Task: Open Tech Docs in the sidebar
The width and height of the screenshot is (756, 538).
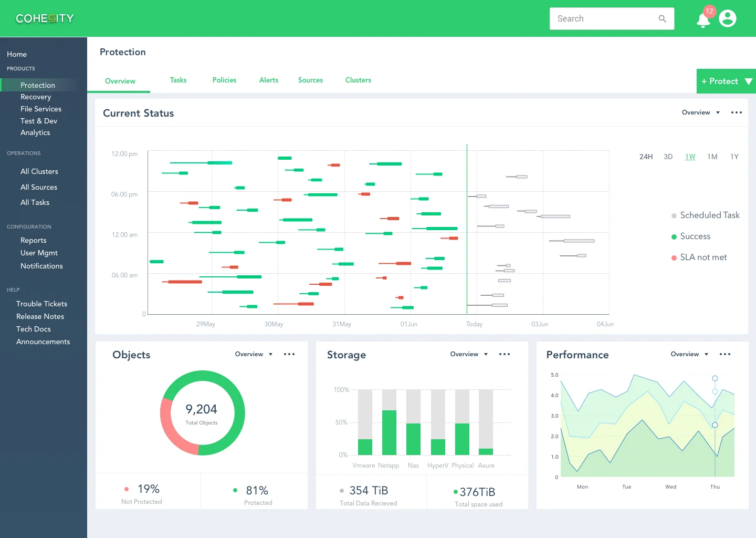Action: click(x=34, y=329)
